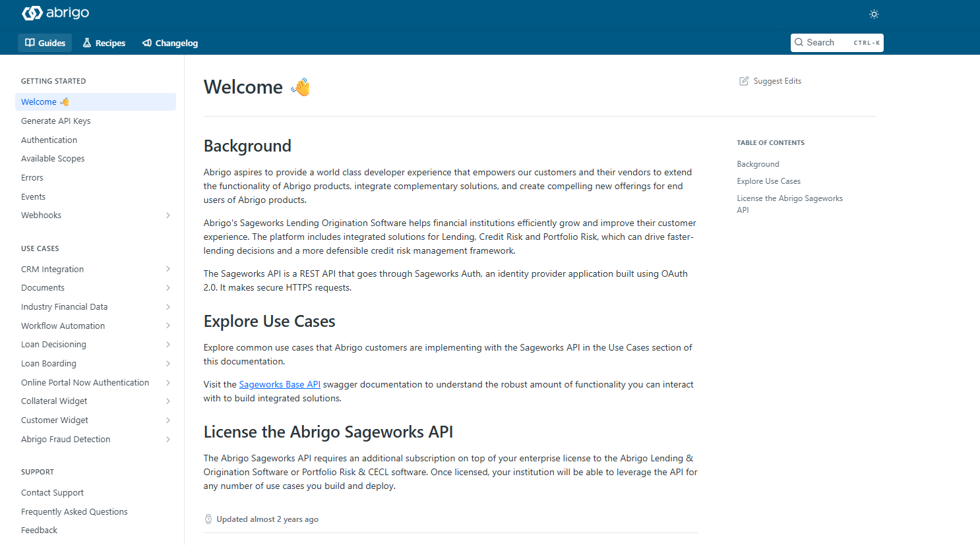
Task: Open the Recipes tab
Action: coord(104,43)
